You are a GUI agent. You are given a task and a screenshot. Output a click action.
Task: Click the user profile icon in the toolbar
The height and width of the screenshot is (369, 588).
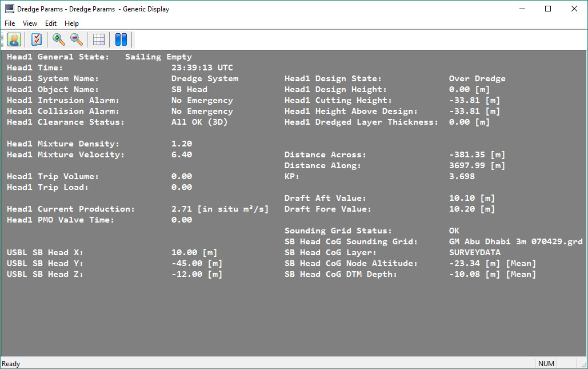(14, 39)
